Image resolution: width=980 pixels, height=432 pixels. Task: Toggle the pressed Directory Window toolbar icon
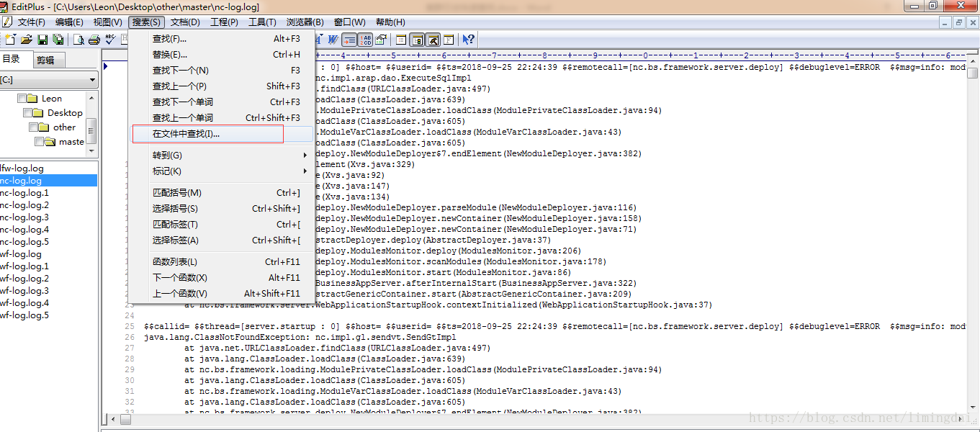(418, 40)
